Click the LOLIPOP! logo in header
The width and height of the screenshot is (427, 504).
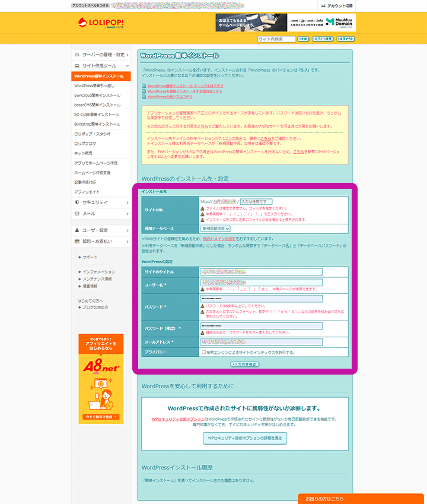(101, 23)
